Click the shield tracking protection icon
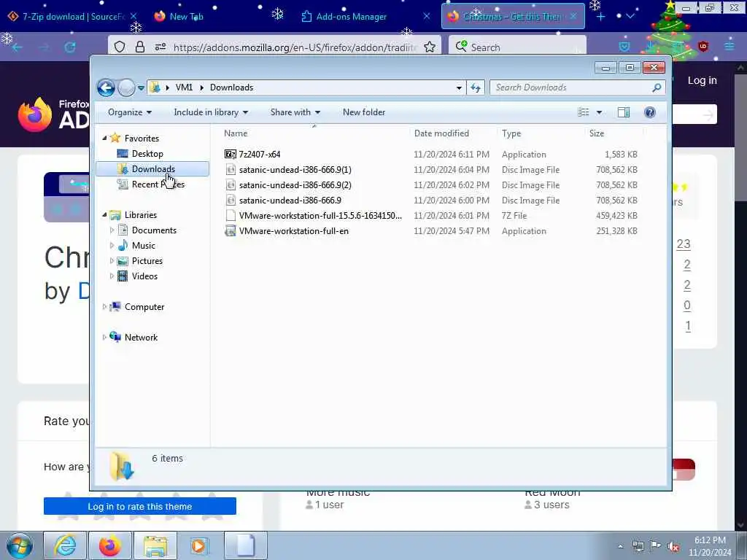Image resolution: width=747 pixels, height=560 pixels. 120,47
